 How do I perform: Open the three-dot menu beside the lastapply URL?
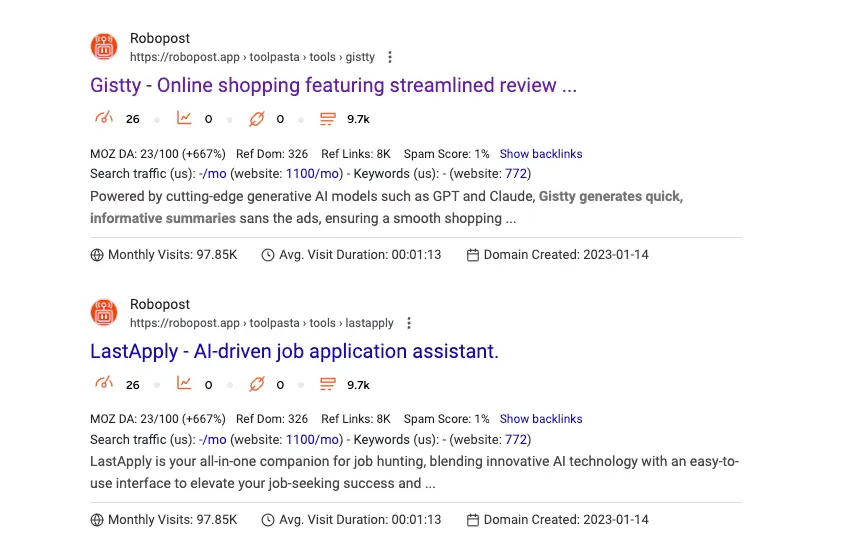409,323
